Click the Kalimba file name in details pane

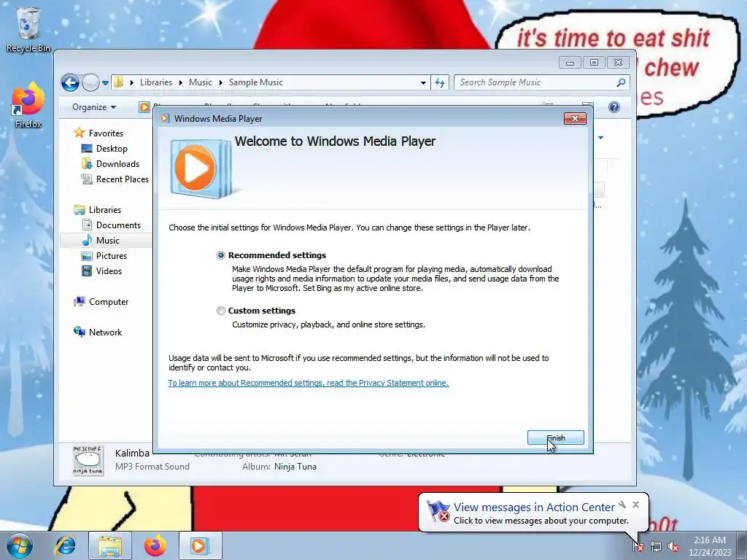tap(132, 454)
